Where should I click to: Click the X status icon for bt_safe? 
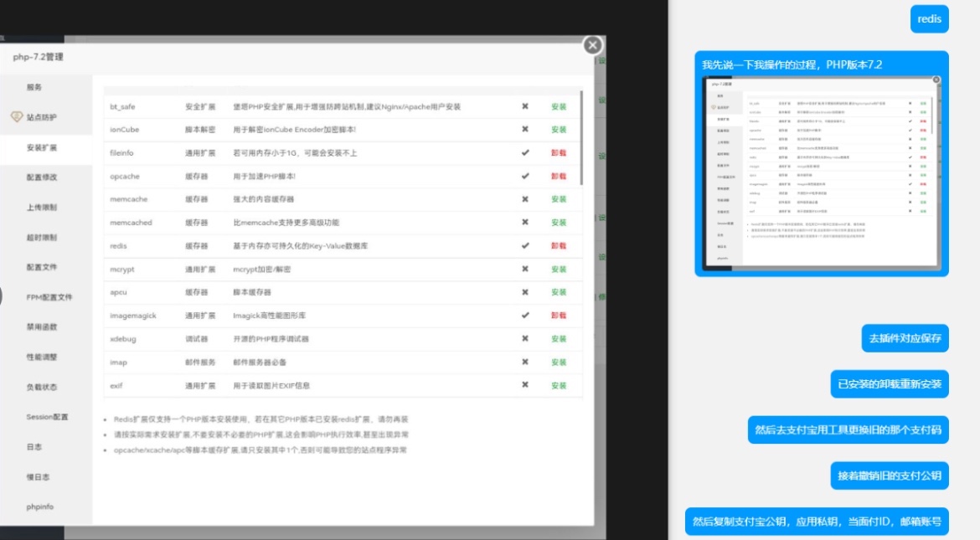coord(525,106)
